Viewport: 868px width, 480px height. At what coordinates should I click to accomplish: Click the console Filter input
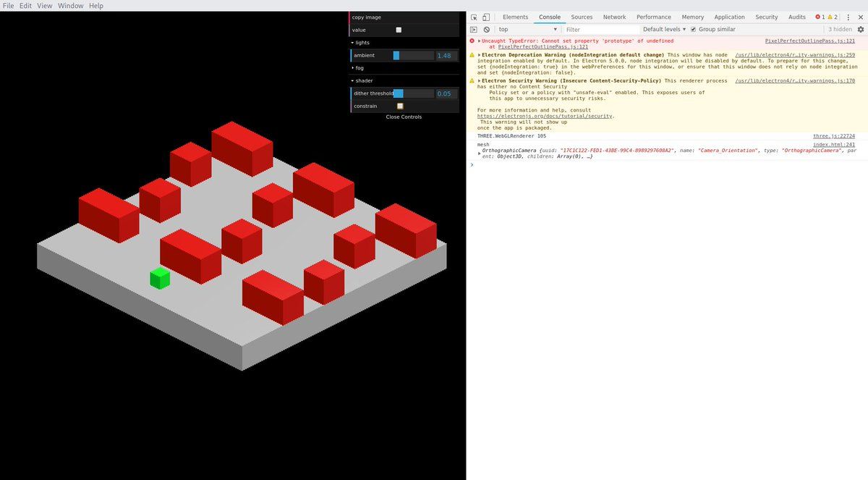(x=601, y=30)
